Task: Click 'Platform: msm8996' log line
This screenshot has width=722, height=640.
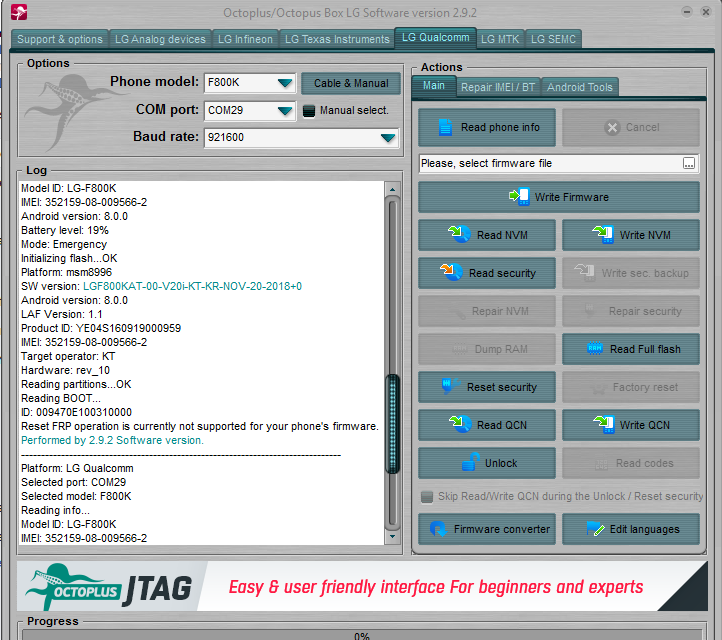Action: (66, 272)
